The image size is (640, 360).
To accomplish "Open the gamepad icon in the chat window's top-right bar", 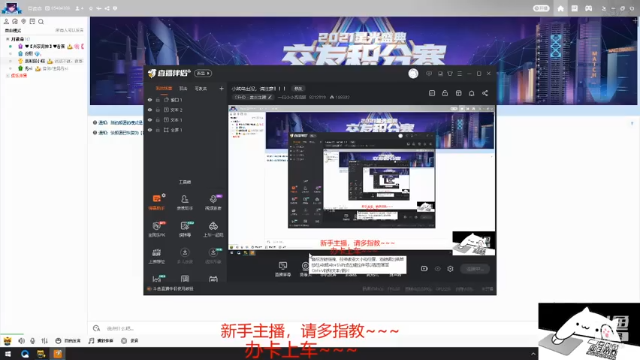I will 588,8.
